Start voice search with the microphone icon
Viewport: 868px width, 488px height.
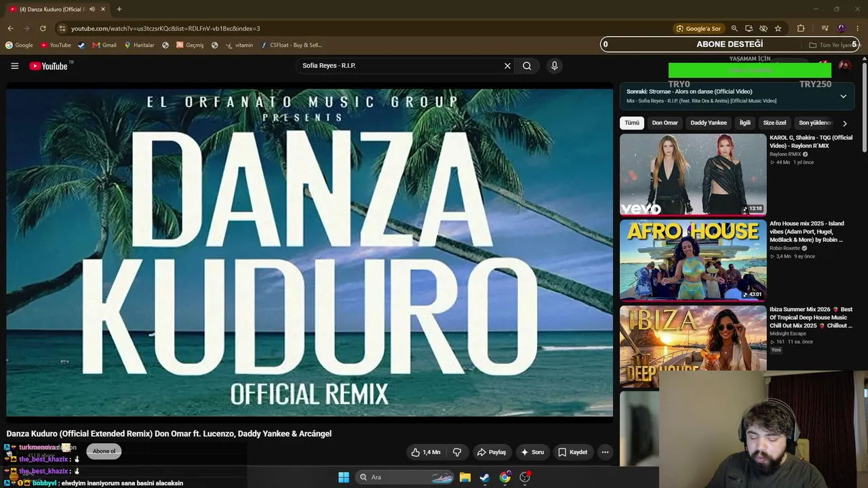[554, 66]
